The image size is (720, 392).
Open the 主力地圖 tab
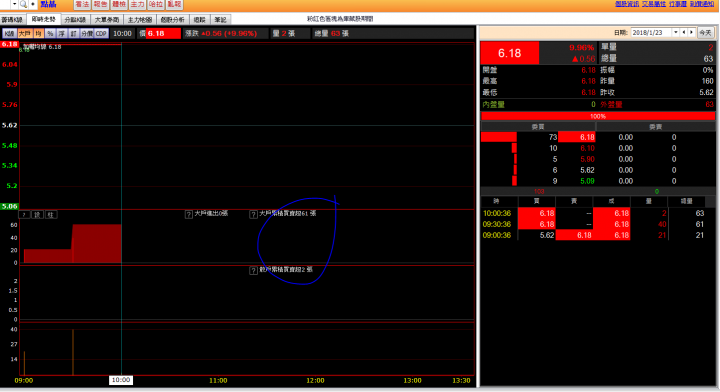point(140,20)
